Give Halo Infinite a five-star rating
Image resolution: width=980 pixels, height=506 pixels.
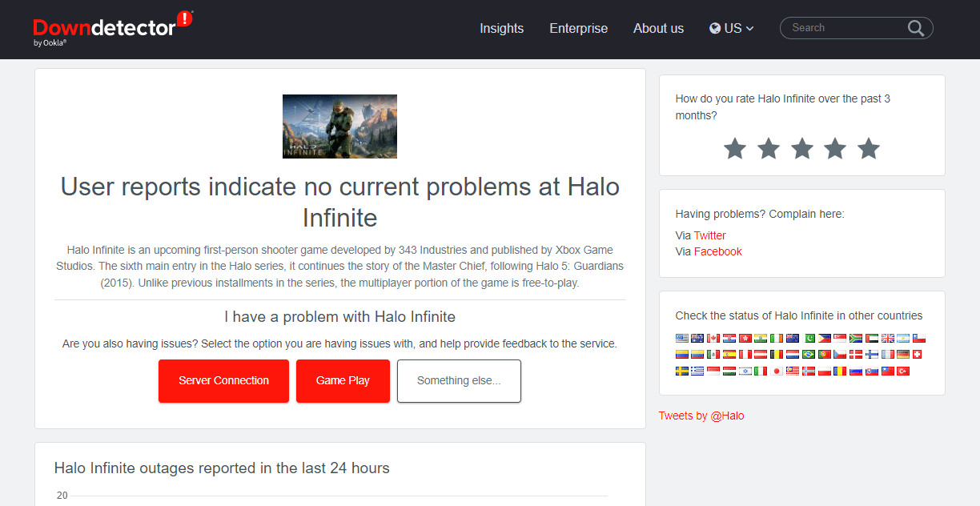(868, 148)
